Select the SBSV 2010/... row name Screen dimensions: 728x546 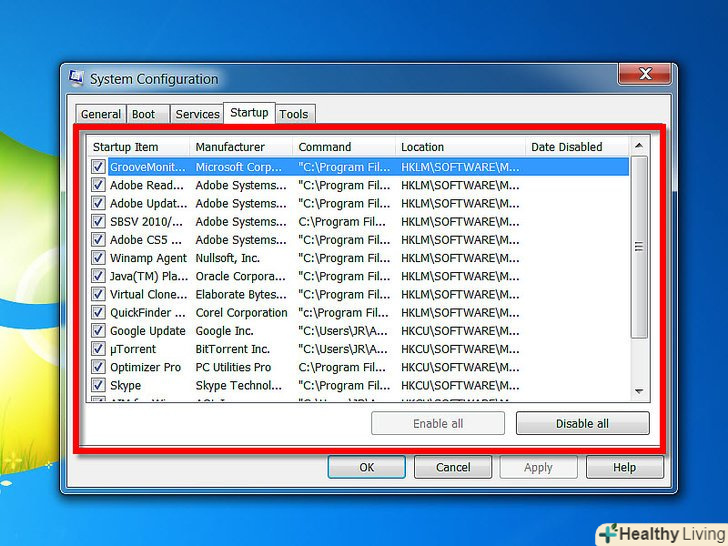[146, 222]
